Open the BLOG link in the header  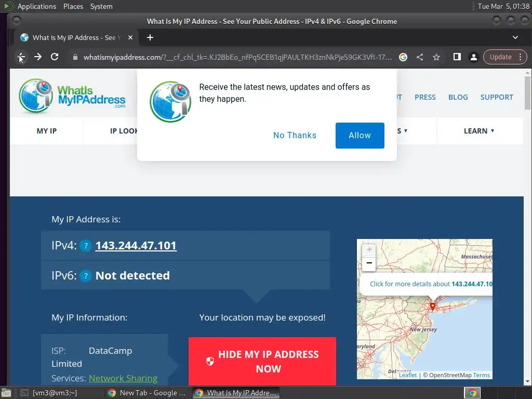(458, 97)
